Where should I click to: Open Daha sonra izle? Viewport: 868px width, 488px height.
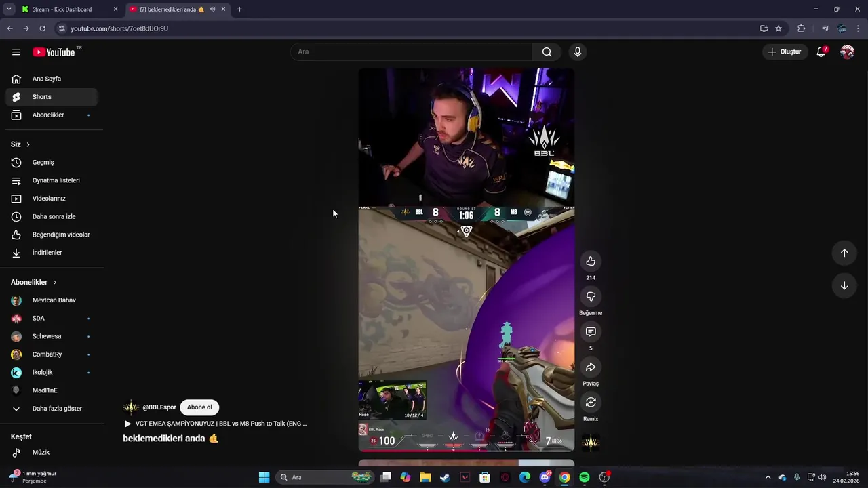[x=52, y=217]
